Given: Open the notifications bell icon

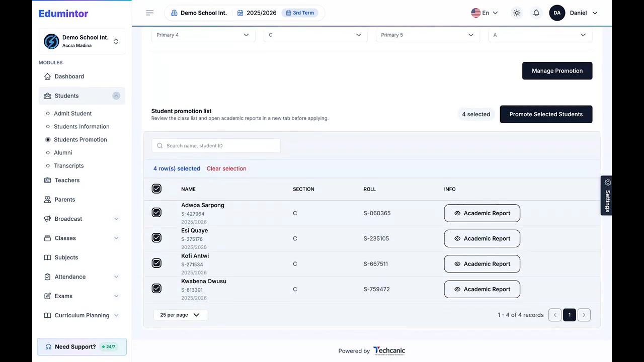Looking at the screenshot, I should 536,13.
